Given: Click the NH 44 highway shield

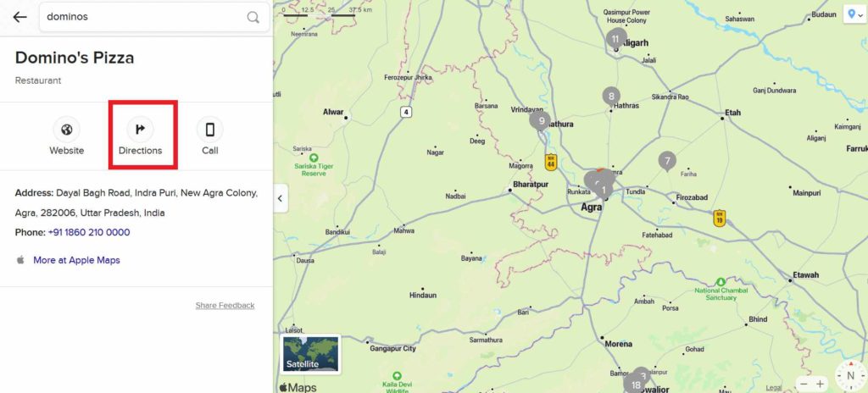Looking at the screenshot, I should (550, 162).
